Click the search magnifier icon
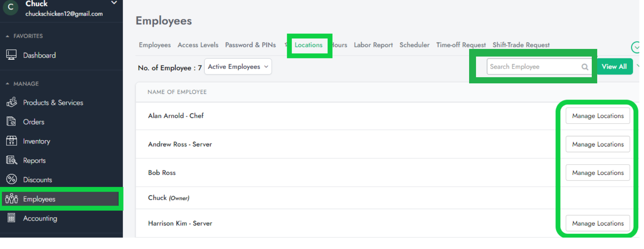This screenshot has height=249, width=644. (x=584, y=67)
